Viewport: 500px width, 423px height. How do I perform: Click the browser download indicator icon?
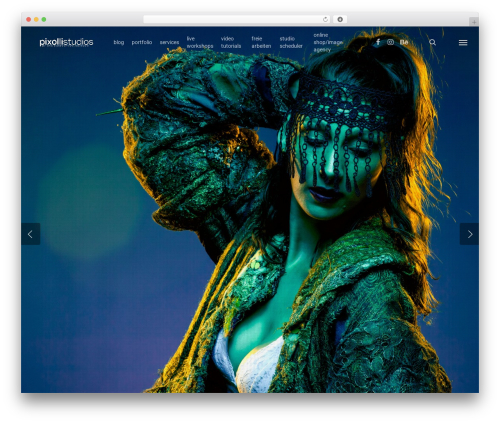click(340, 19)
